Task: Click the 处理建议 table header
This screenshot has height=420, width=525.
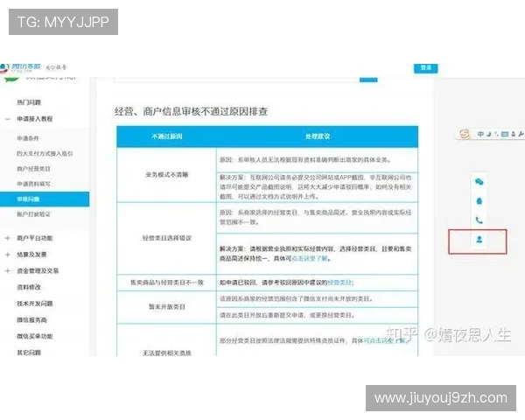Action: (318, 136)
